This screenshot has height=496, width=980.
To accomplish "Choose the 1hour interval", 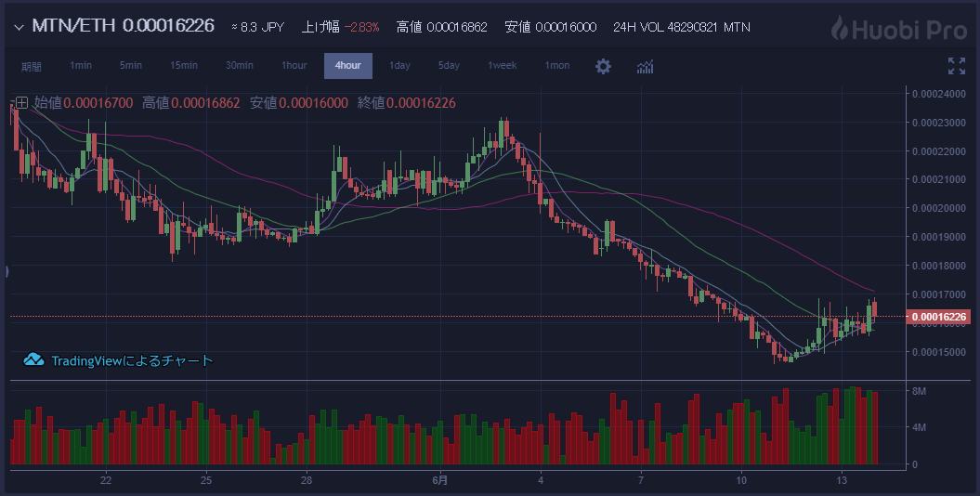I will (294, 66).
